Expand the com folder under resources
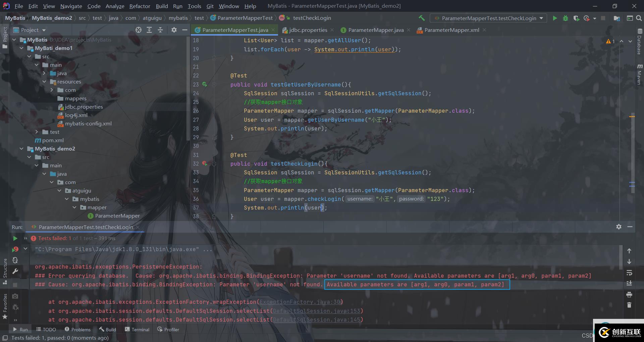 [x=52, y=90]
